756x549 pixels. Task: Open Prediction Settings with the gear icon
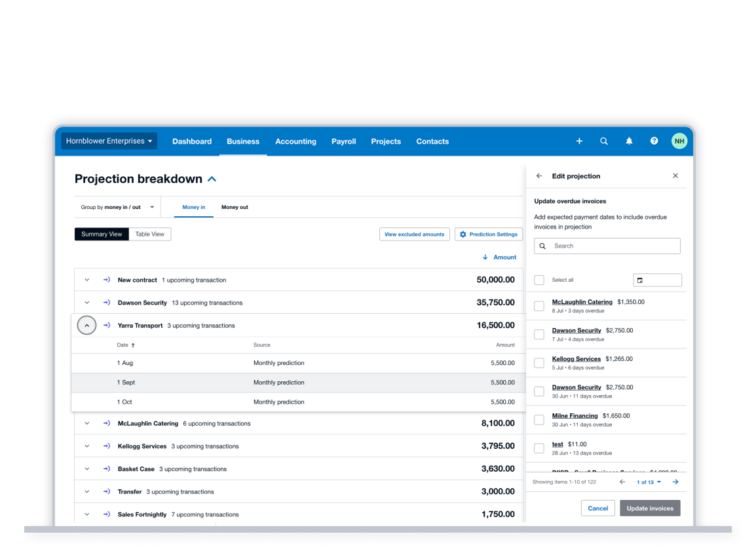[489, 234]
